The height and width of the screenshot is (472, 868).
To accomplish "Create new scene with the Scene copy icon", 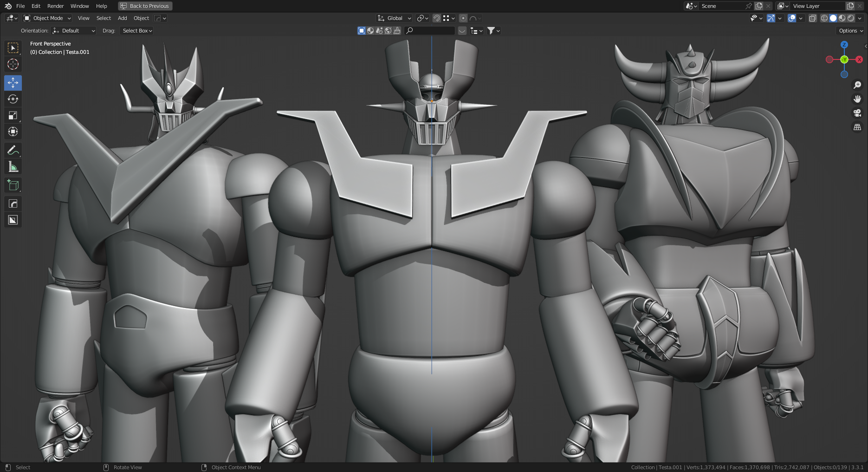I will pos(759,6).
